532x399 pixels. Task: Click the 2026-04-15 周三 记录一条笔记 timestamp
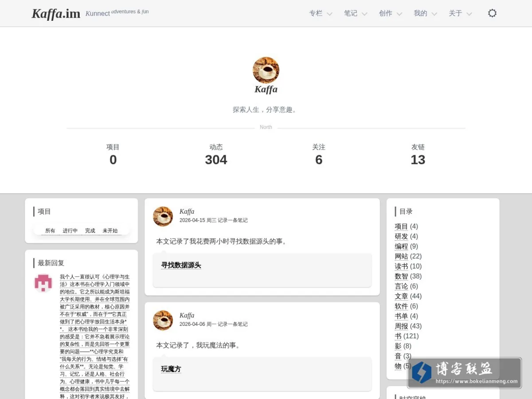point(213,220)
